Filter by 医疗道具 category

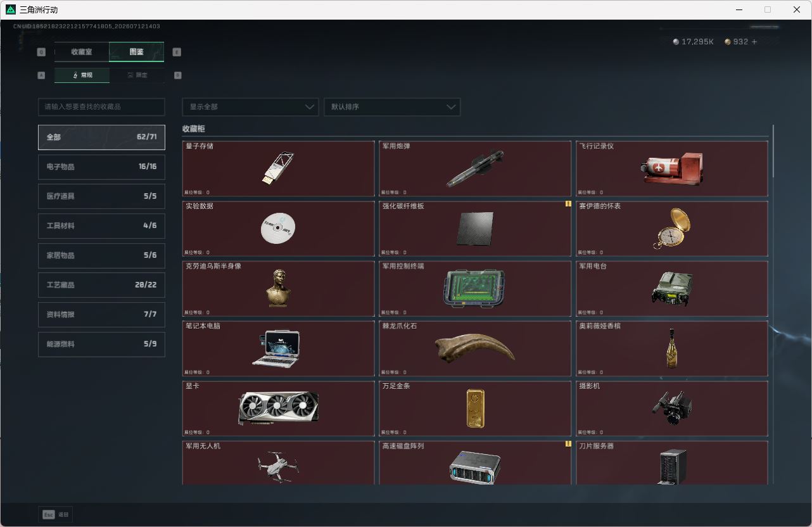click(101, 196)
